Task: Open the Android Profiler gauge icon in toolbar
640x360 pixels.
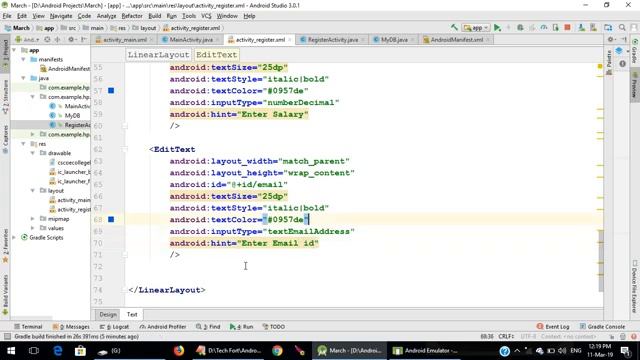Action: (544, 27)
